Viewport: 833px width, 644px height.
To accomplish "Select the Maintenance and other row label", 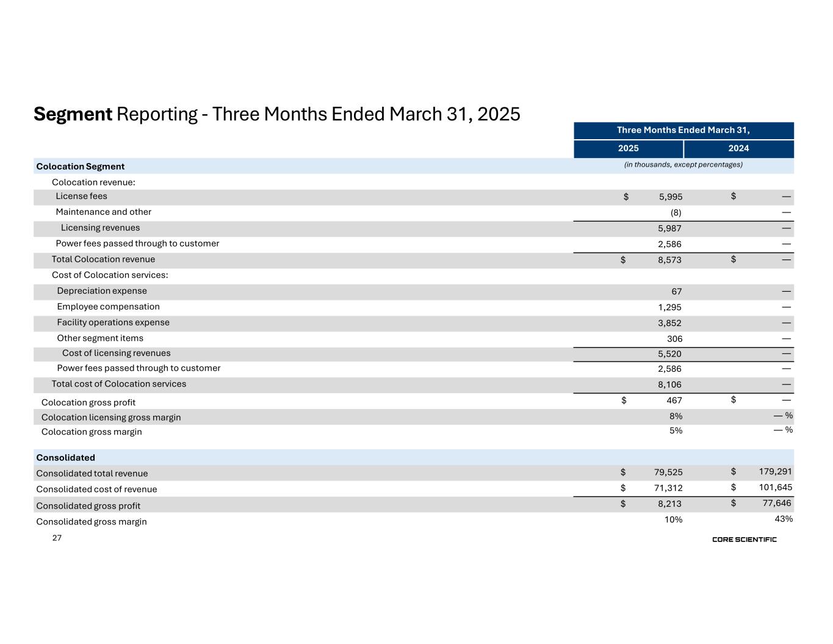I will pos(103,212).
